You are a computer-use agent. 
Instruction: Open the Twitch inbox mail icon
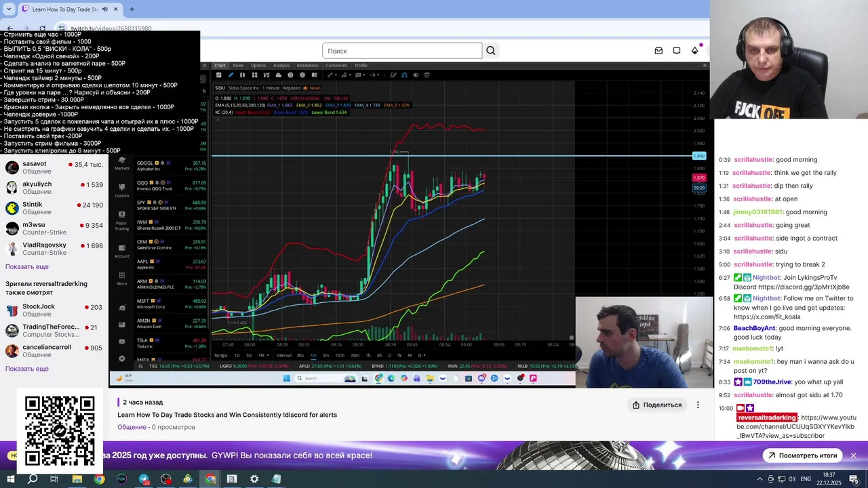(658, 51)
